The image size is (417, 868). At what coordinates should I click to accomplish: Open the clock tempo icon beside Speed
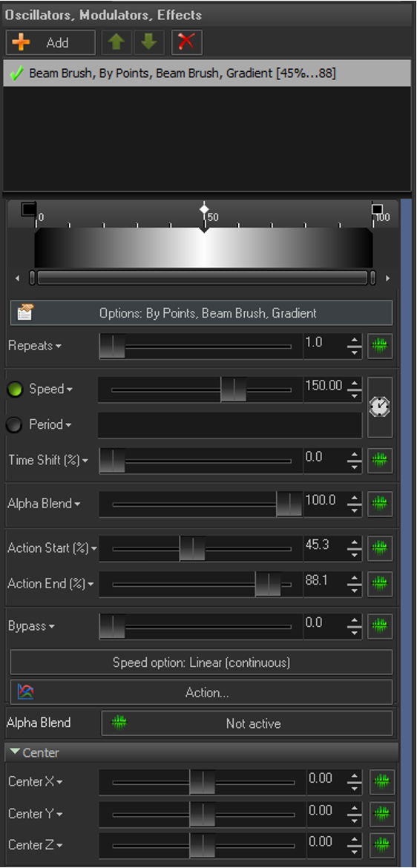(380, 407)
